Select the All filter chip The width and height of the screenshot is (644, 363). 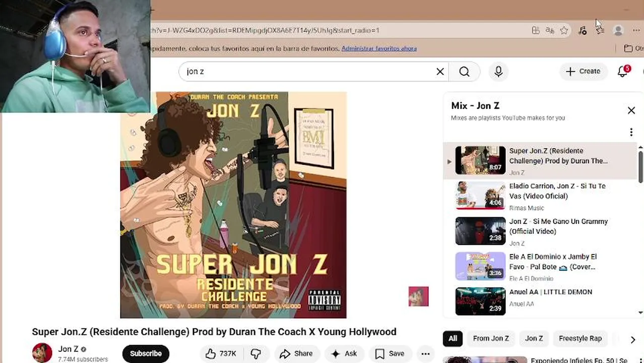pyautogui.click(x=453, y=338)
